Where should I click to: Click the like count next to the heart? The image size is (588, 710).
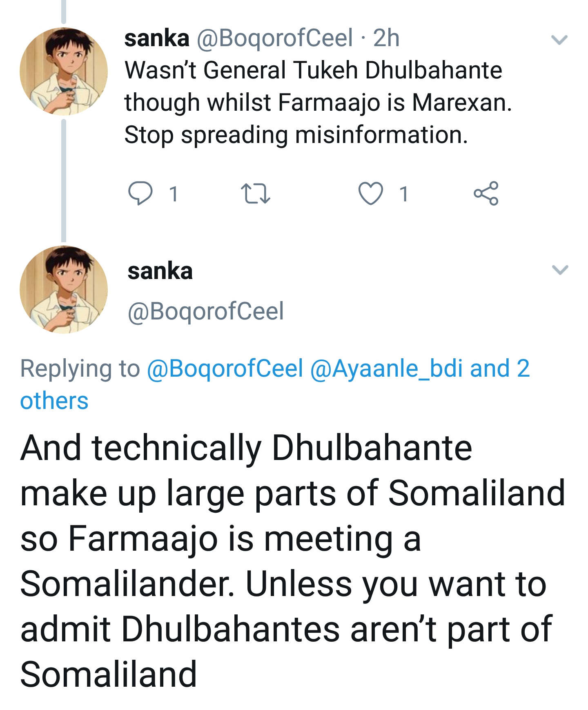click(x=404, y=194)
